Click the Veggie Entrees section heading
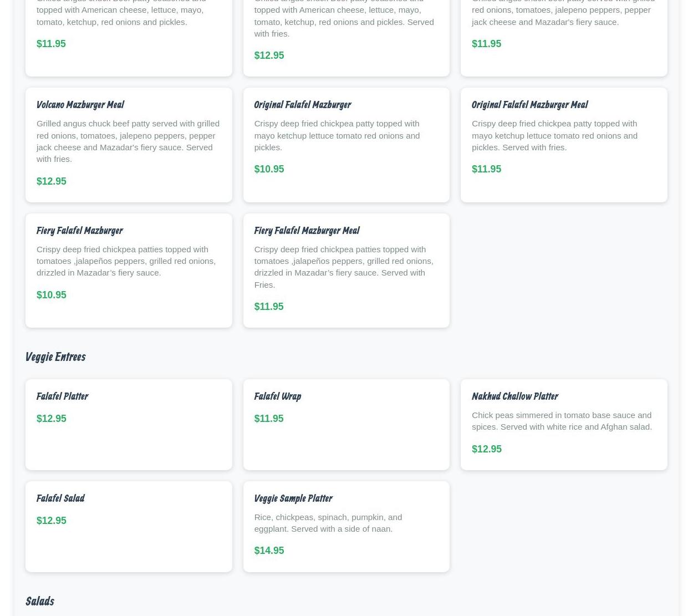The image size is (693, 616). [x=55, y=357]
